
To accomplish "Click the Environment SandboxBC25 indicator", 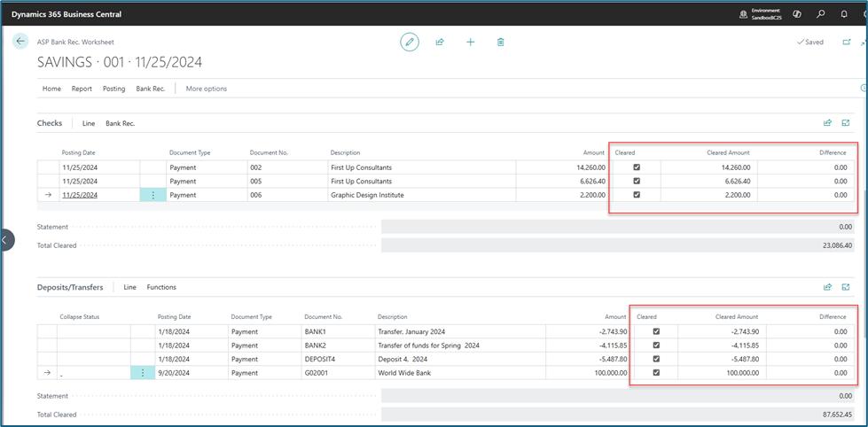I will tap(762, 14).
